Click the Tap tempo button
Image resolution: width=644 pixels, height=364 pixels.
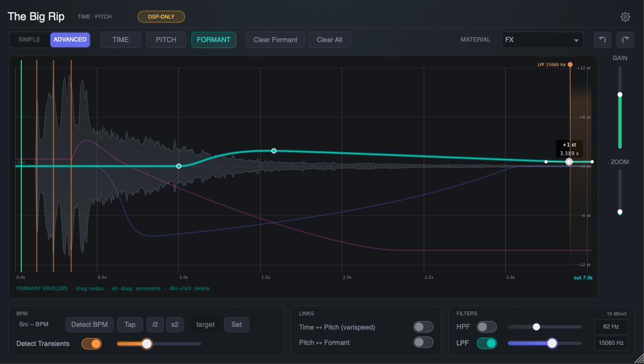pyautogui.click(x=130, y=325)
